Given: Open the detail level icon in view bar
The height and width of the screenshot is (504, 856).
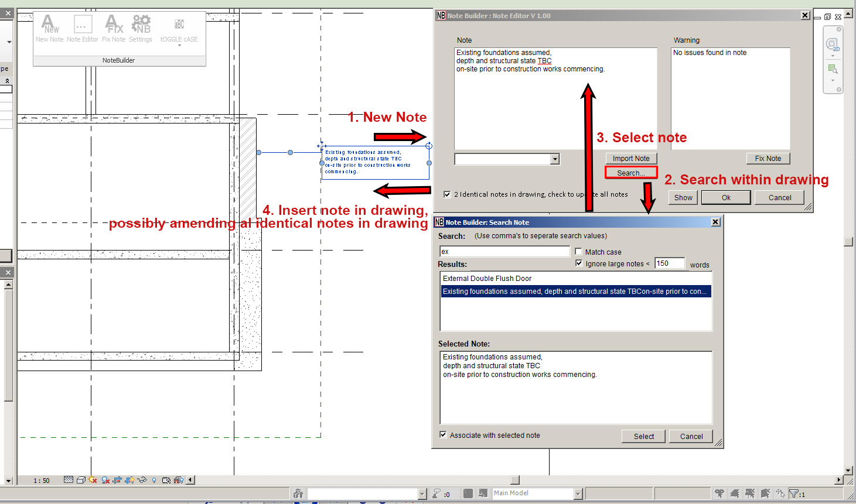Looking at the screenshot, I should pos(69,480).
